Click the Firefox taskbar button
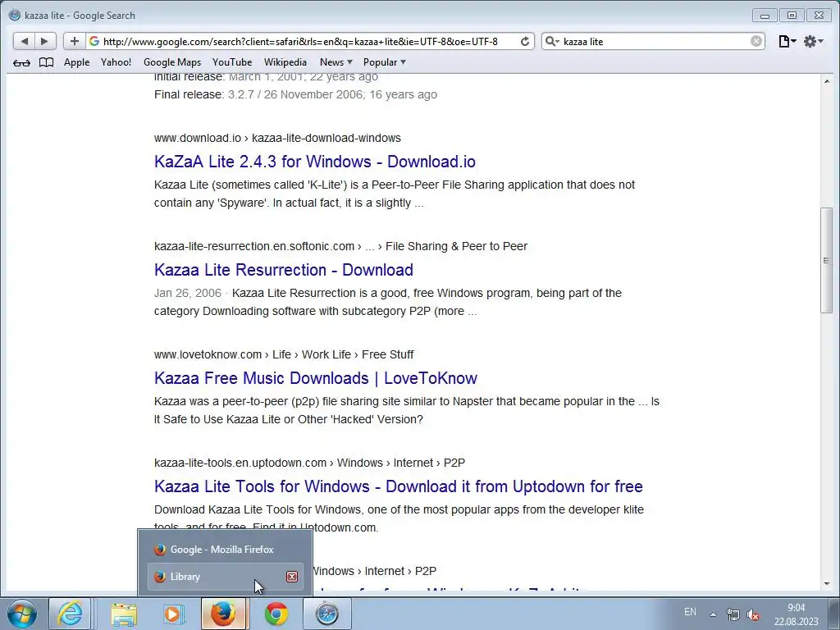840x630 pixels. point(223,614)
